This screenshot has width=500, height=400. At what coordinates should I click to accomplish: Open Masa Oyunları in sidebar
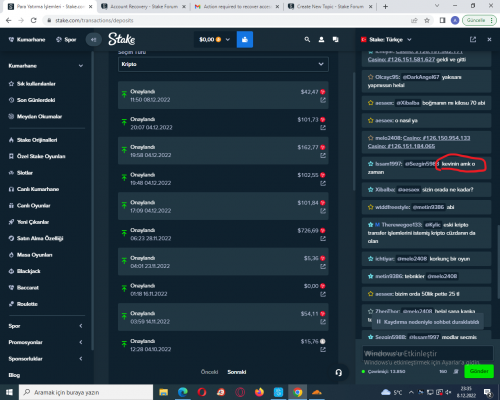point(30,255)
